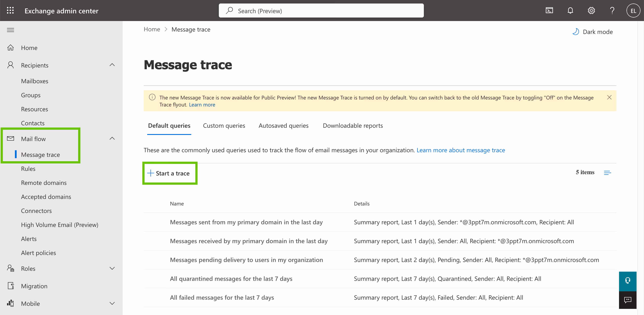Open the notifications bell

point(570,10)
